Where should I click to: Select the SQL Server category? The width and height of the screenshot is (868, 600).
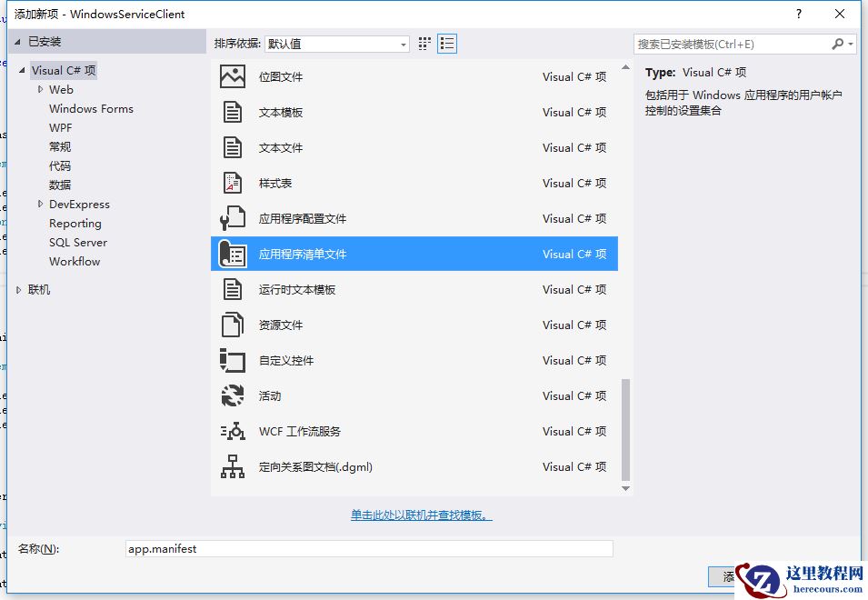coord(78,243)
